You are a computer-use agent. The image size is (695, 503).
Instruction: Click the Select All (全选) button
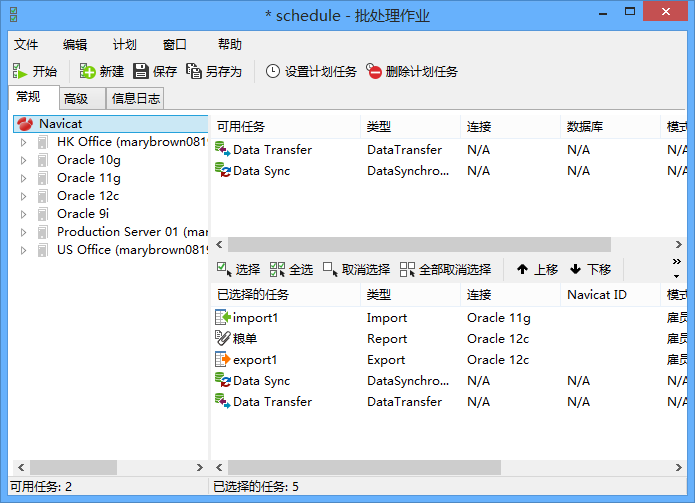[291, 269]
